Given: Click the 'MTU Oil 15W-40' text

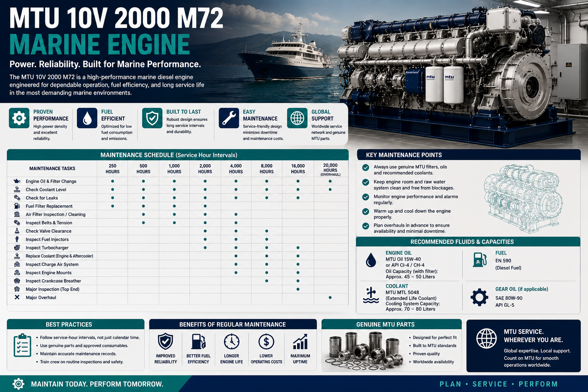Looking at the screenshot, I should pos(403,259).
